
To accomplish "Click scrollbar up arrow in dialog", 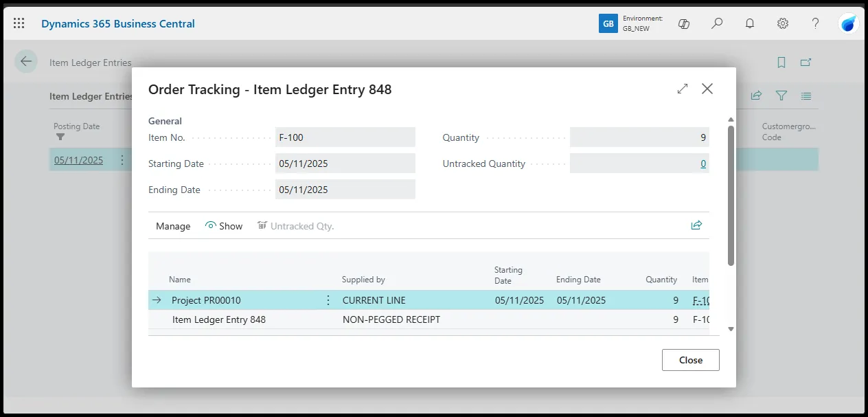I will [x=731, y=120].
